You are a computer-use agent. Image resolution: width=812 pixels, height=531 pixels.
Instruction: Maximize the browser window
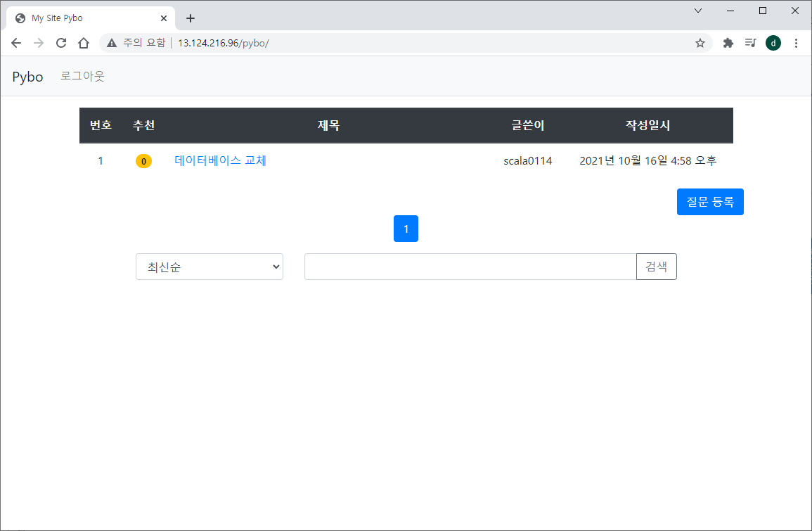762,11
